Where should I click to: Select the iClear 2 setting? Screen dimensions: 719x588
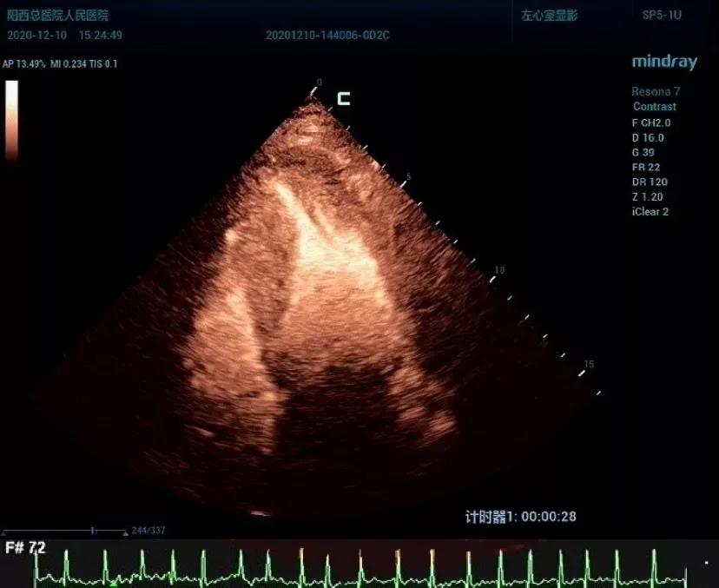[650, 211]
